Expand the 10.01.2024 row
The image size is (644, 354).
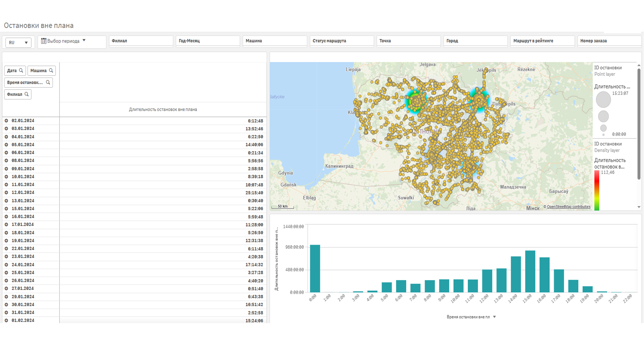click(6, 177)
